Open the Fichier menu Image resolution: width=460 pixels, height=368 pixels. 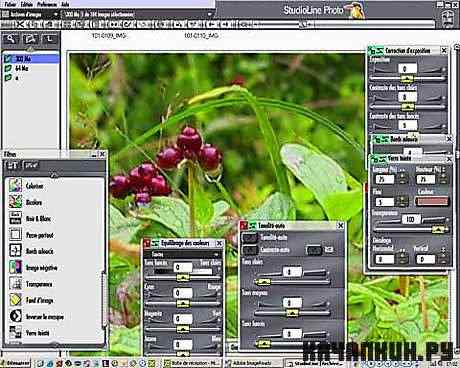(9, 4)
